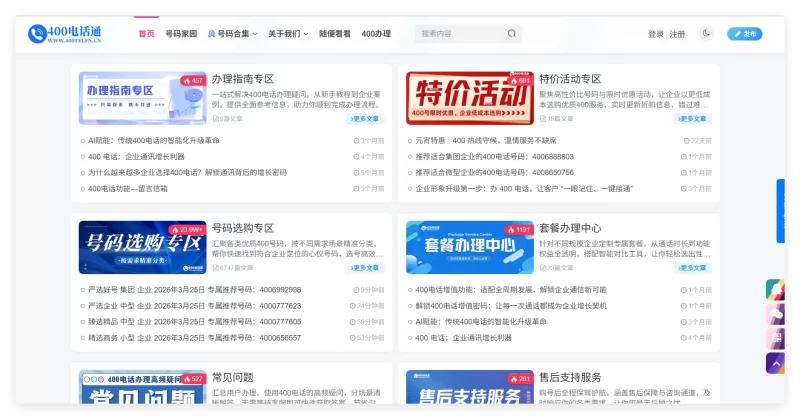Open the 售后支持服务 banner thumbnail
This screenshot has height=419, width=800.
pyautogui.click(x=469, y=387)
